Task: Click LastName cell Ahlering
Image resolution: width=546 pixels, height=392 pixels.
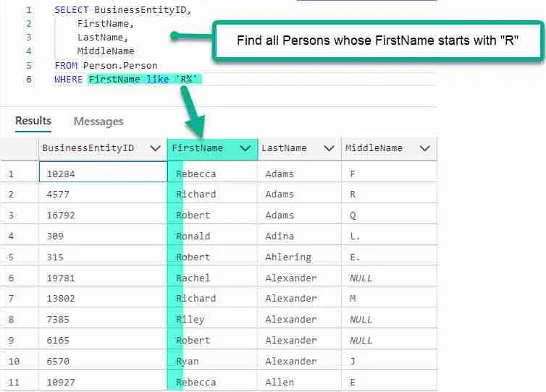Action: (300, 256)
